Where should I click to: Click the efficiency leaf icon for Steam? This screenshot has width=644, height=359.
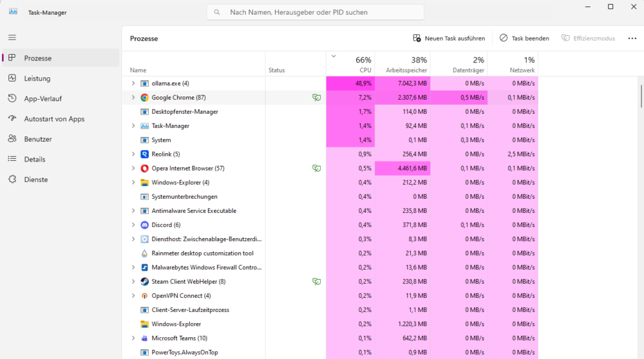(x=316, y=281)
